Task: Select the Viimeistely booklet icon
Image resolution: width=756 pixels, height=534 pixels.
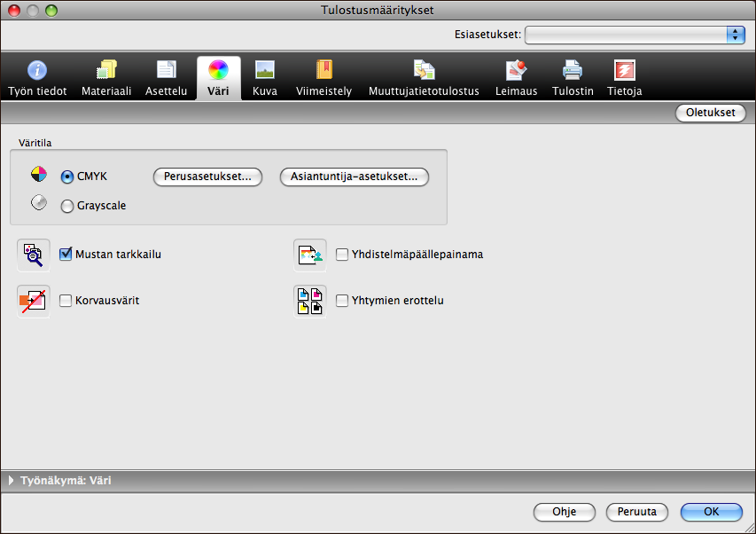Action: [324, 70]
